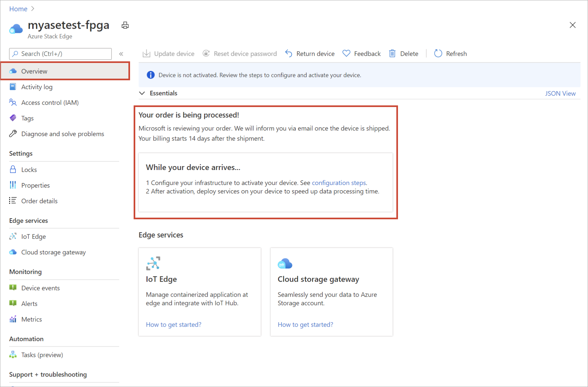The image size is (588, 387).
Task: Open Order details under Settings
Action: pyautogui.click(x=39, y=201)
